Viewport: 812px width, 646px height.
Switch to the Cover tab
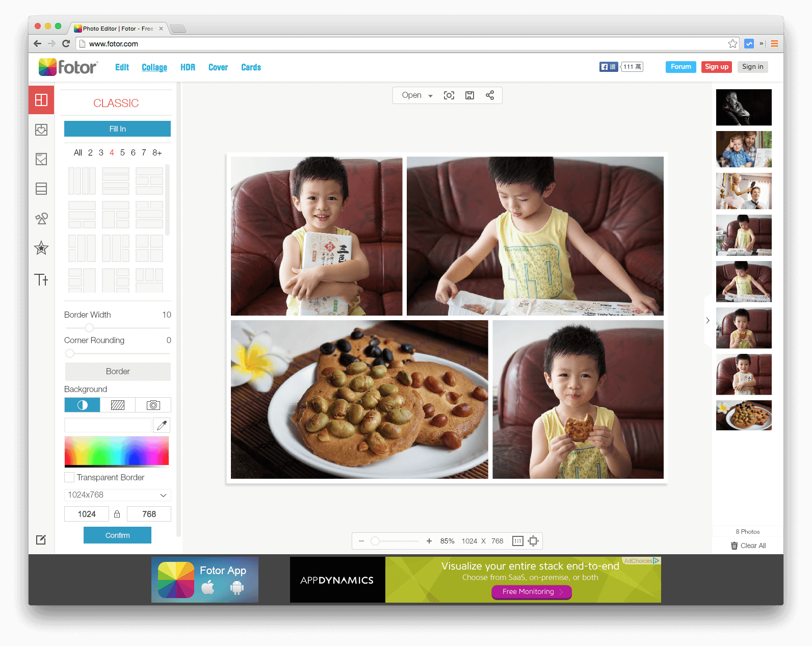point(218,67)
